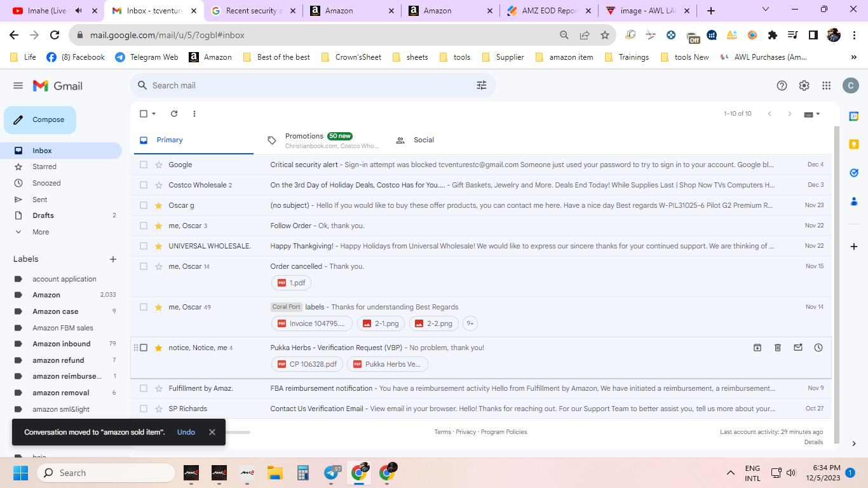Open Google Contacts side panel icon
Screen dimensions: 868x488
tap(854, 201)
